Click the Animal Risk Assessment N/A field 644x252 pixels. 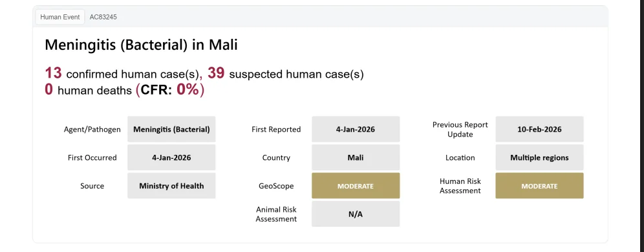pos(355,214)
